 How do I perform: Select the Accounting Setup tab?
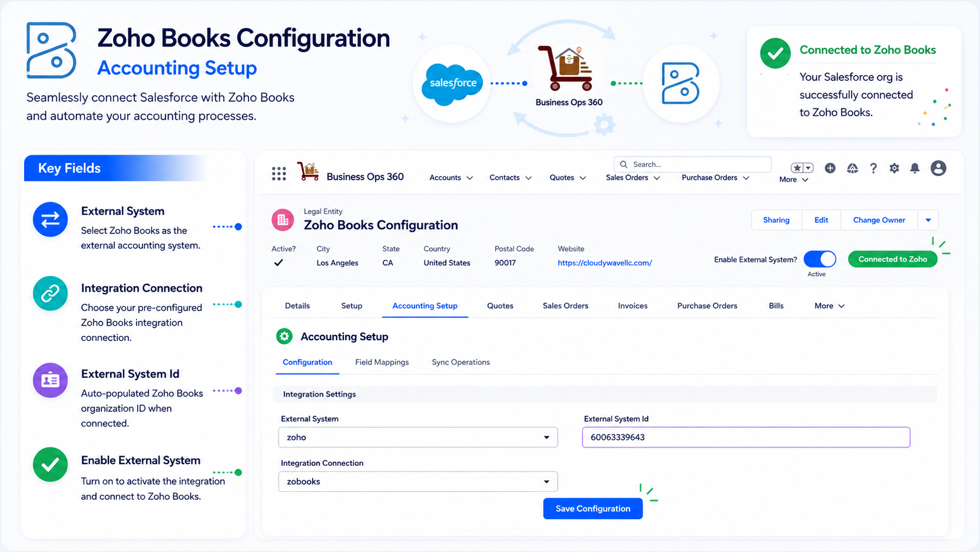coord(425,306)
